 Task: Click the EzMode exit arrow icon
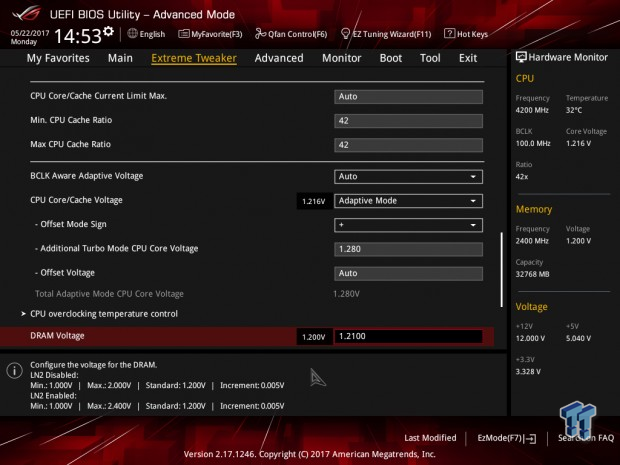tap(531, 439)
